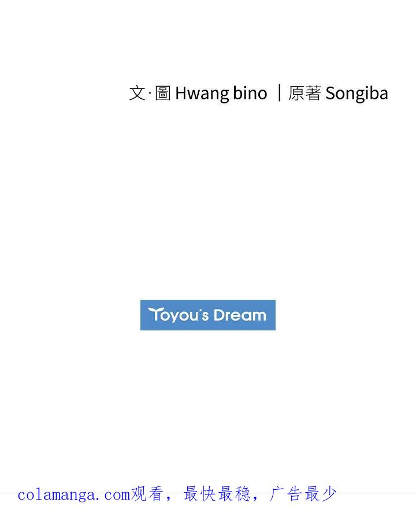This screenshot has height=532, width=416.
Task: Click the stylized T in the Toyou's logo
Action: pyautogui.click(x=154, y=314)
